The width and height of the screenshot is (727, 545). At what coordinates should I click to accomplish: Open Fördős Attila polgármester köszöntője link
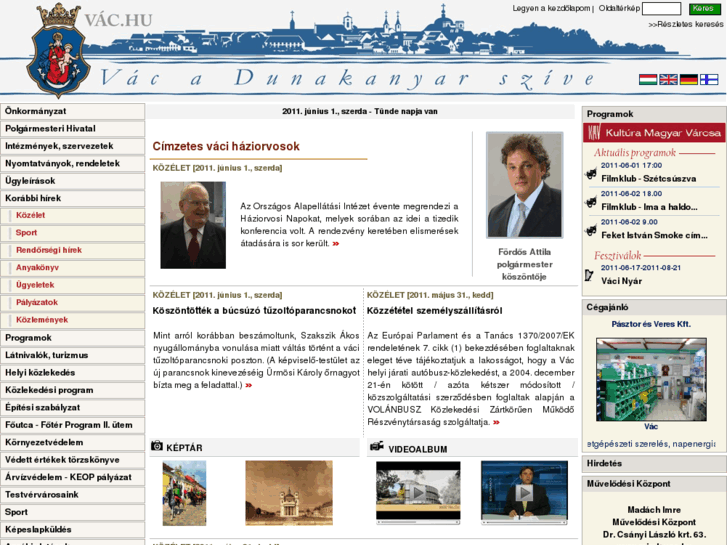524,264
